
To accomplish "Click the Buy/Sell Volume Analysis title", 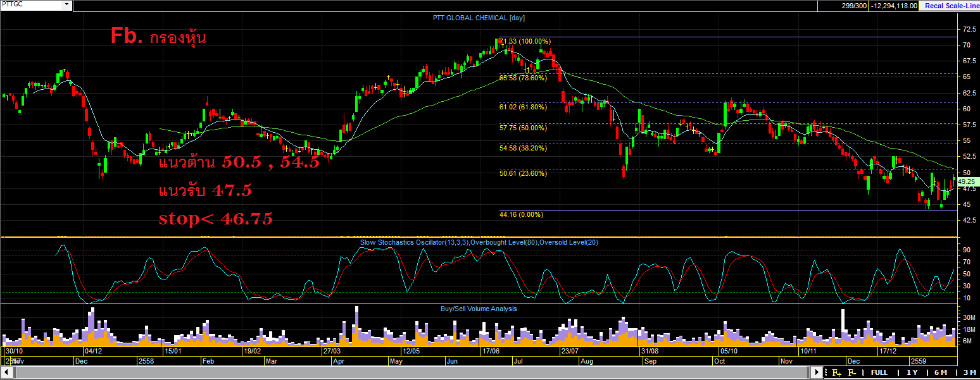I will pyautogui.click(x=479, y=309).
